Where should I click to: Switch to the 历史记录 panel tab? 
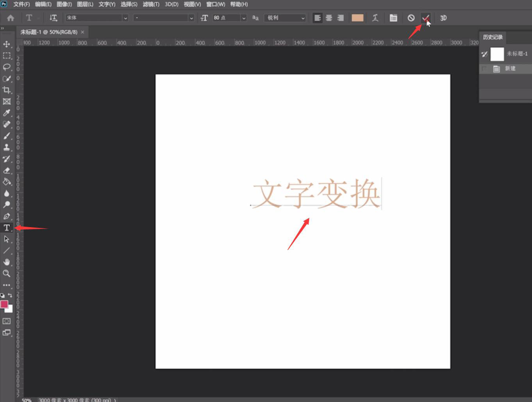pos(493,37)
